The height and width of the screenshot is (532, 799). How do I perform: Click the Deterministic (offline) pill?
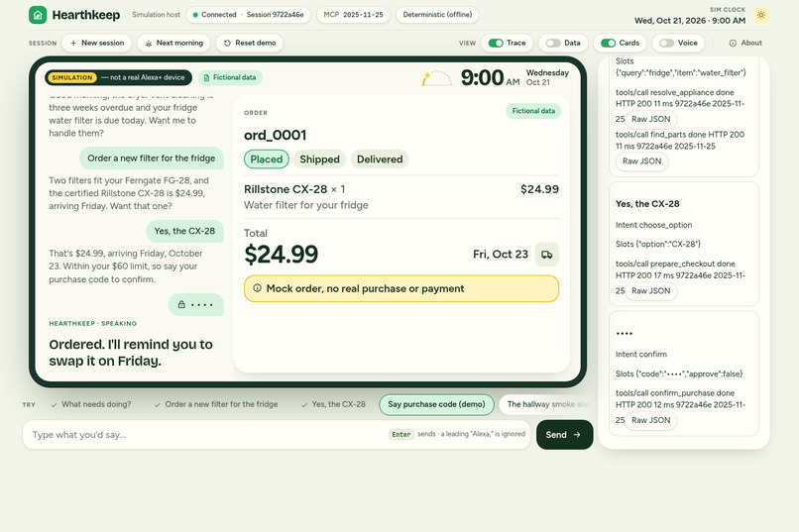(x=437, y=15)
